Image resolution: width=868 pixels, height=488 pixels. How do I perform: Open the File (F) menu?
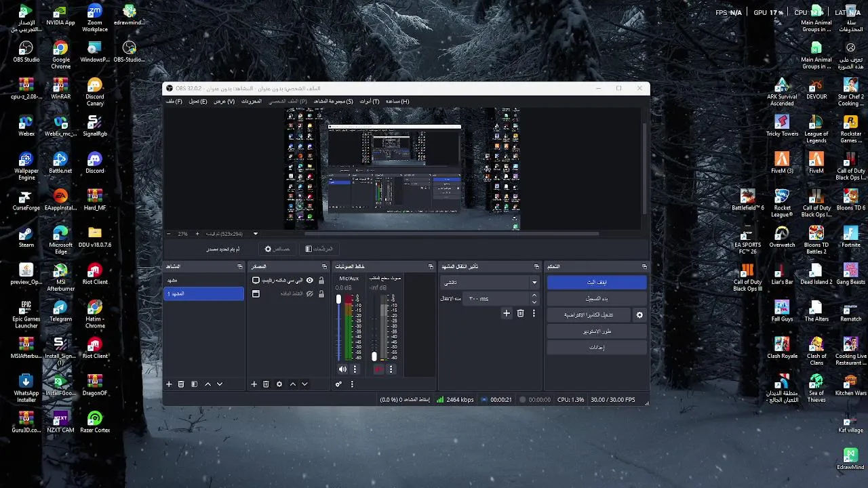[174, 101]
